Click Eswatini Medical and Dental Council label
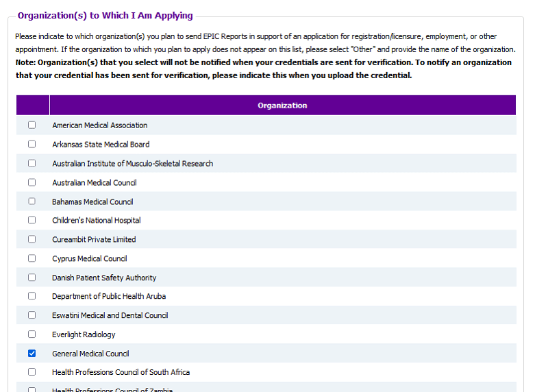The image size is (548, 392). click(x=110, y=315)
